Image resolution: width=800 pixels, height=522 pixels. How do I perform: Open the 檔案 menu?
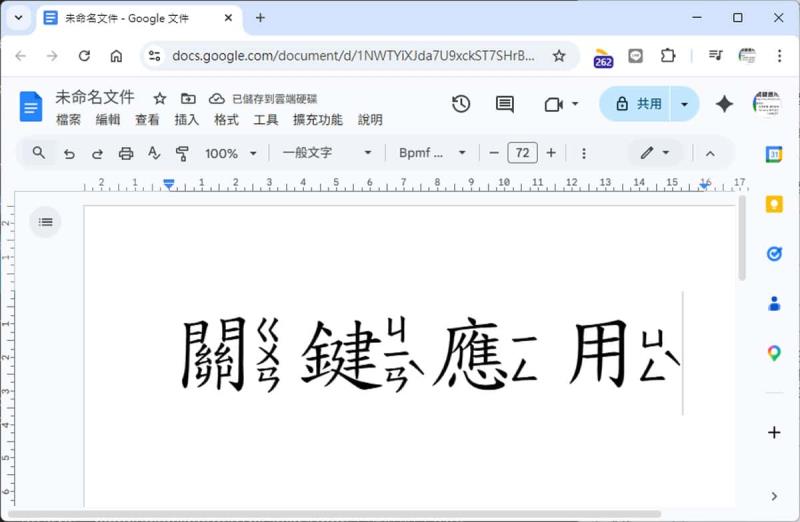(x=68, y=120)
